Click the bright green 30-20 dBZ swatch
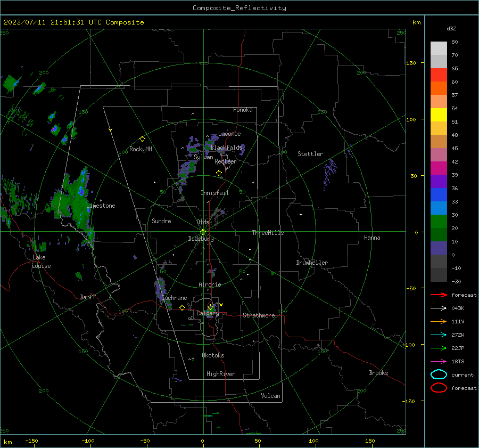Image resolution: width=479 pixels, height=448 pixels. click(439, 221)
